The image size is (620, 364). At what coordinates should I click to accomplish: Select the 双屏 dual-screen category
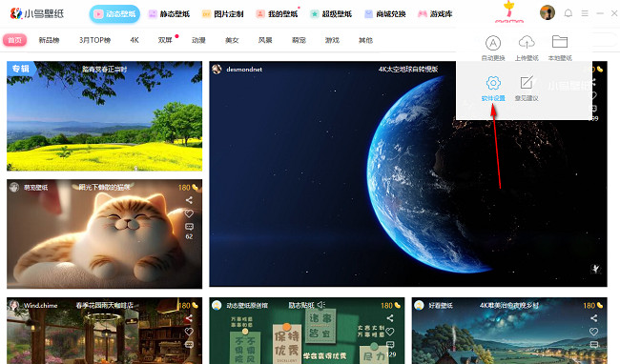click(x=165, y=40)
